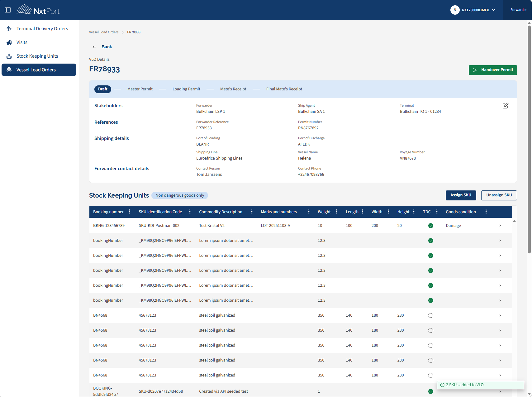Open the Width column menu dots
This screenshot has width=532, height=398.
[388, 212]
